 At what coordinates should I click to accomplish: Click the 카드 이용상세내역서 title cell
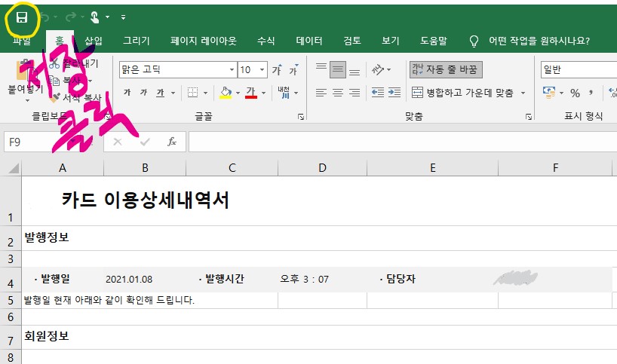click(x=146, y=200)
